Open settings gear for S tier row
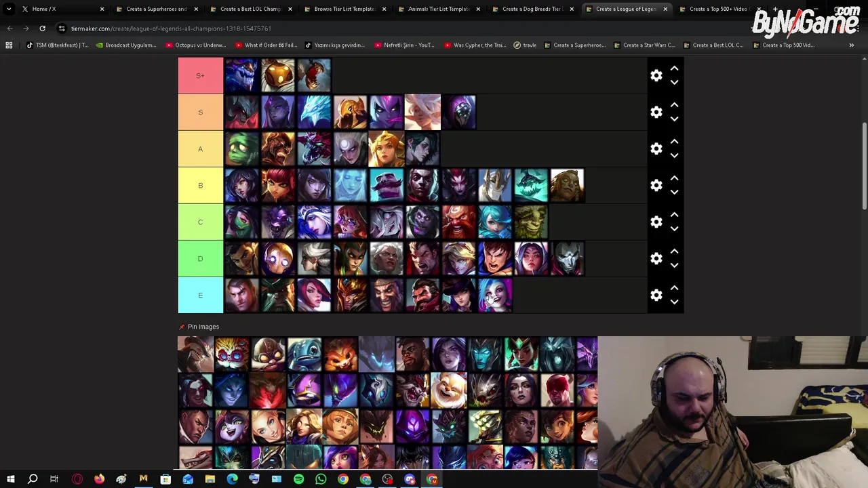868x488 pixels. 656,112
